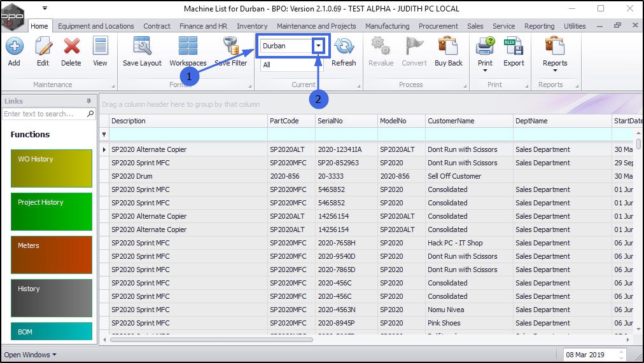644x363 pixels.
Task: Expand the Durban site dropdown
Action: click(x=318, y=46)
